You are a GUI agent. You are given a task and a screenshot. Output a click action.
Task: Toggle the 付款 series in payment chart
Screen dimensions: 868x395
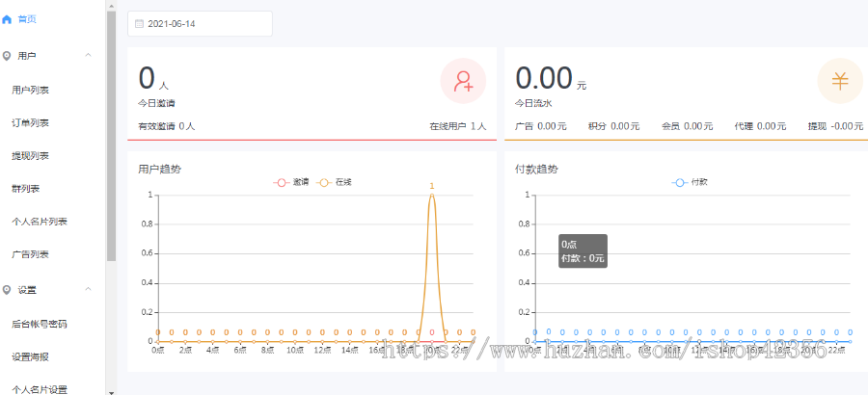point(691,182)
